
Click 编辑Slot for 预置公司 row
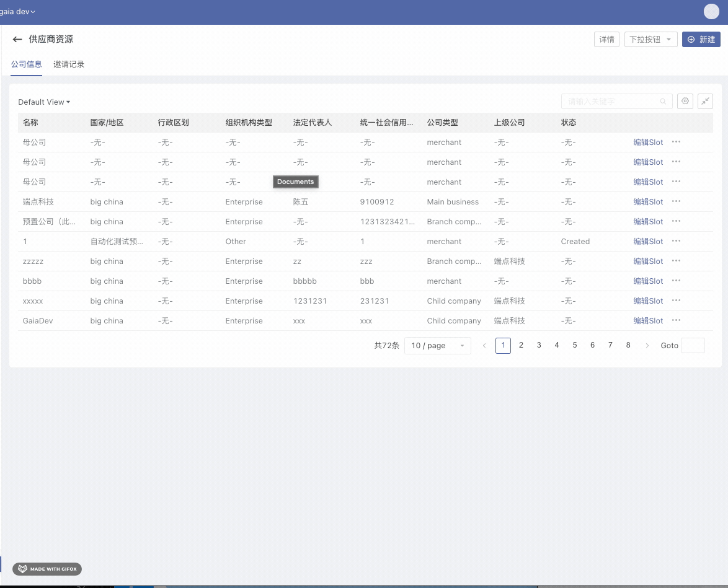coord(648,222)
